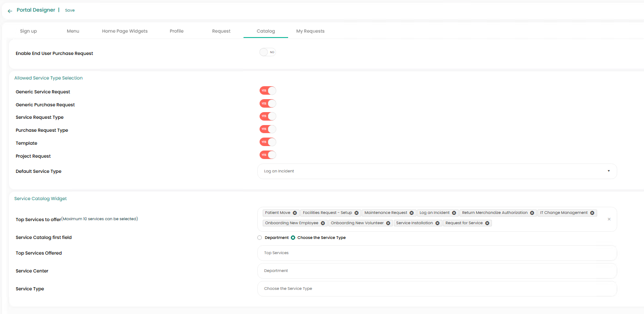Click the Service Center input field

point(437,271)
